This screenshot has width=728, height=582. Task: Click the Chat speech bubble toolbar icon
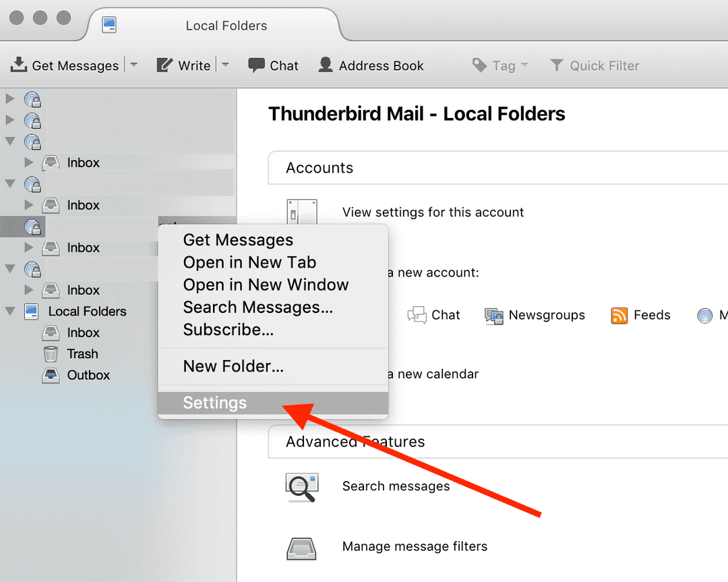point(256,65)
